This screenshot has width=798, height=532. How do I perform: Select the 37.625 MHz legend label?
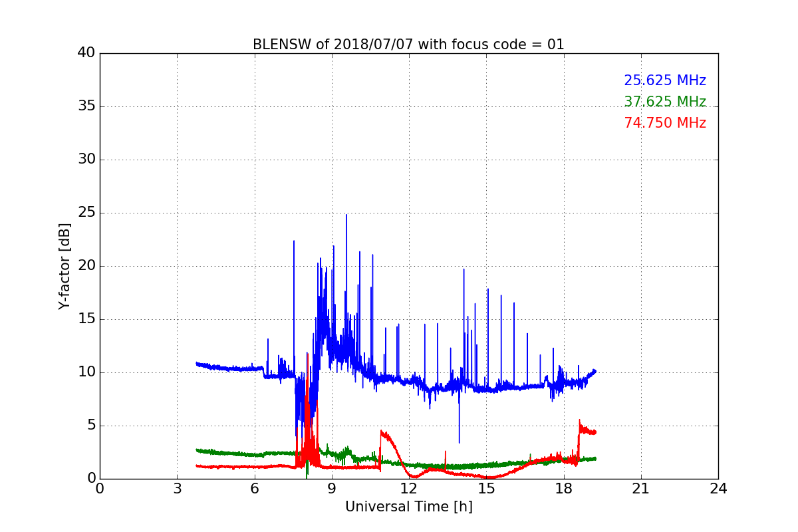665,102
